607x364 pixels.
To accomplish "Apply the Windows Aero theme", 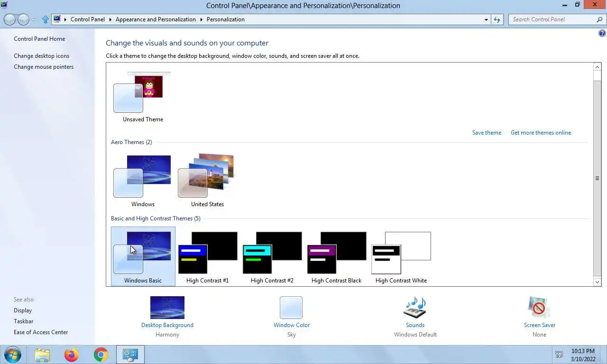I will tap(143, 176).
